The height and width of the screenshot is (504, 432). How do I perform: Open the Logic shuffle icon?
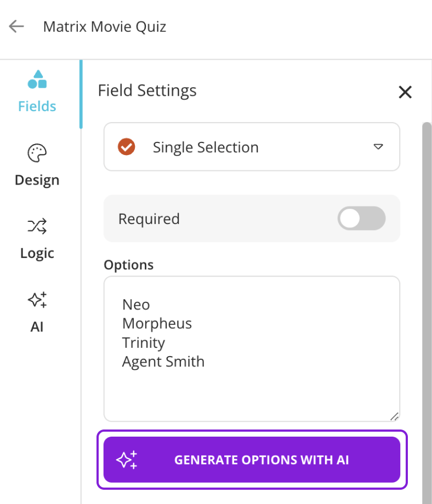pyautogui.click(x=37, y=226)
